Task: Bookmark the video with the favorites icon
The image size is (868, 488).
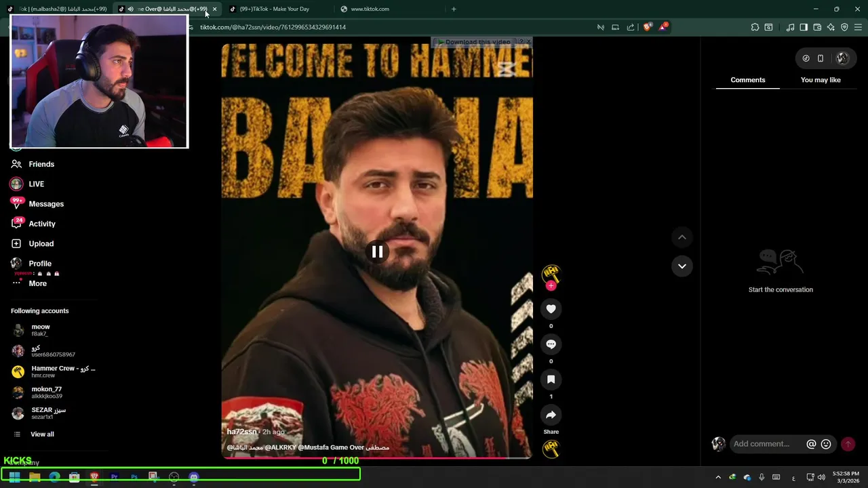Action: [551, 380]
